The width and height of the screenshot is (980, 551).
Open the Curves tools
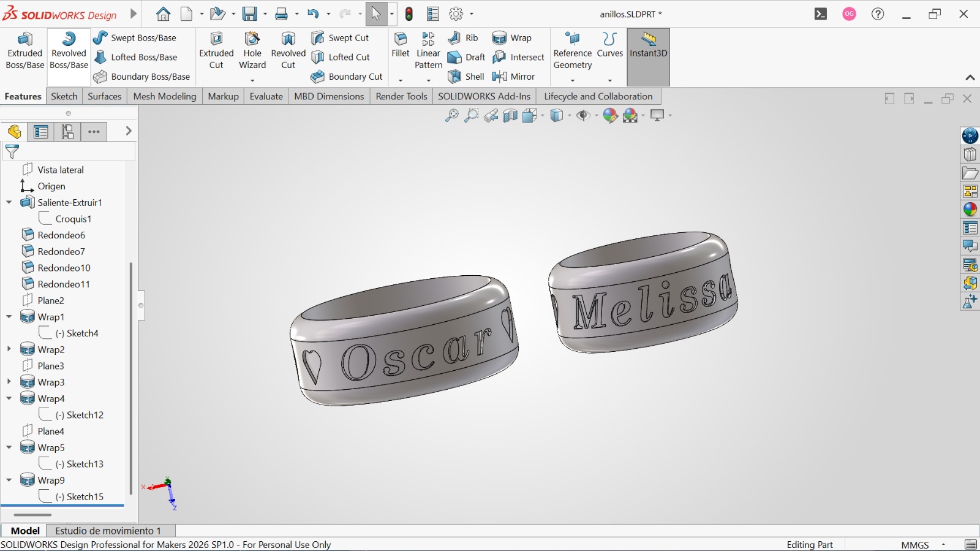tap(609, 45)
